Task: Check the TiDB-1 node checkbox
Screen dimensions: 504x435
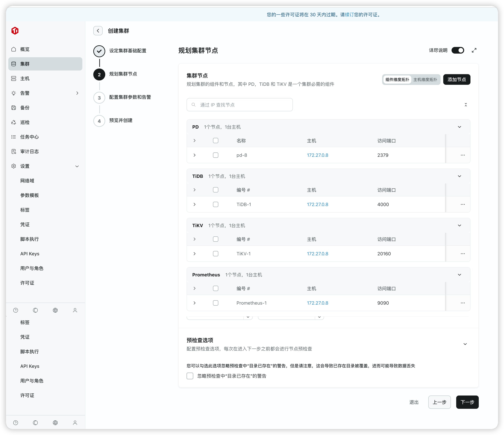Action: pos(215,205)
